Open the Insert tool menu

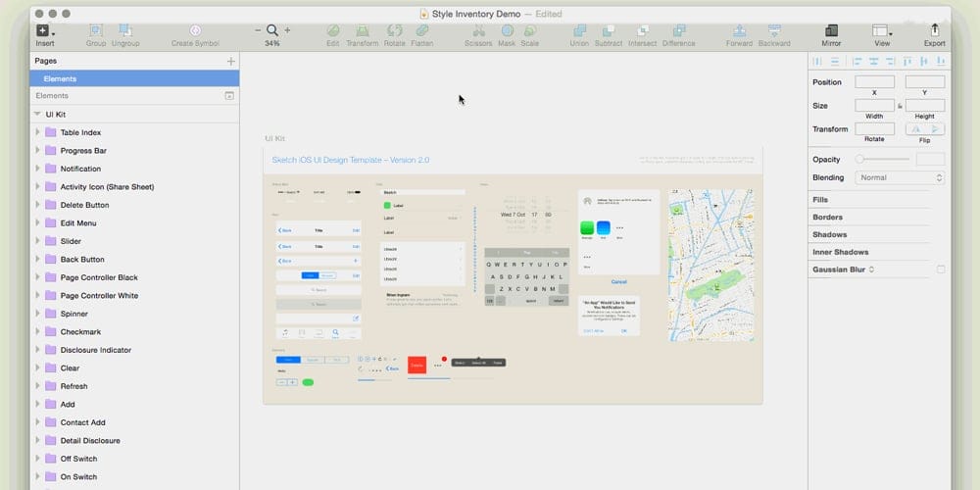[44, 30]
